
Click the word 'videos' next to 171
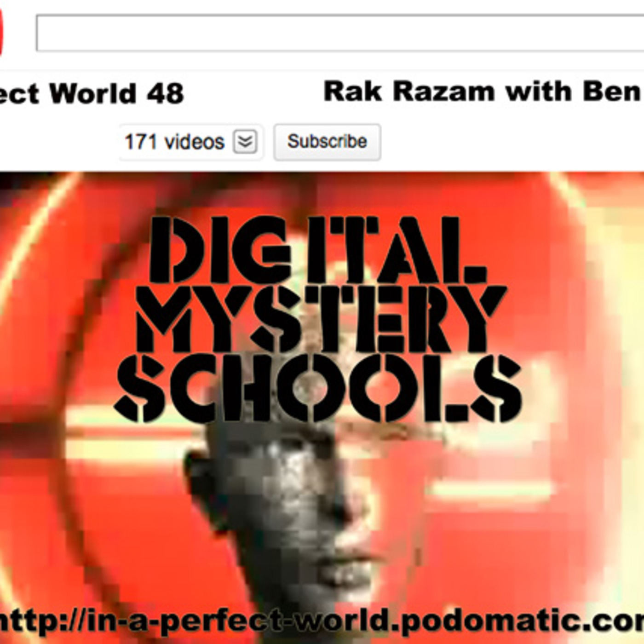pos(195,142)
